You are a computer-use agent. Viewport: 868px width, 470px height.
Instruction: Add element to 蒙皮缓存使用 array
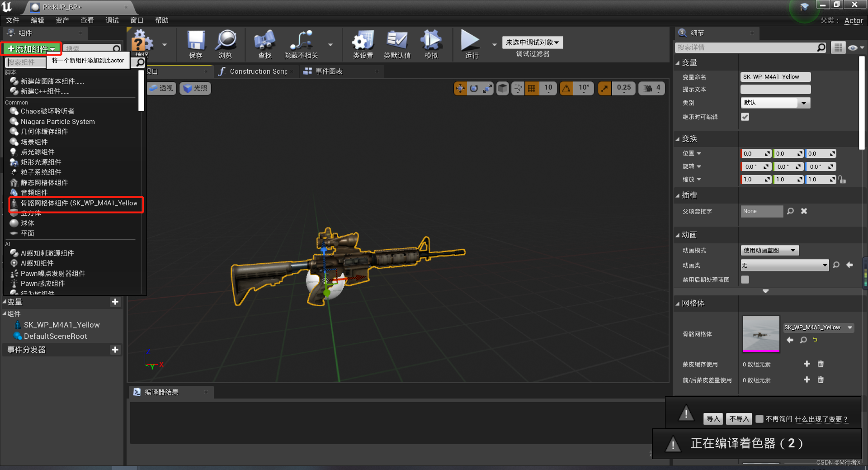click(807, 364)
